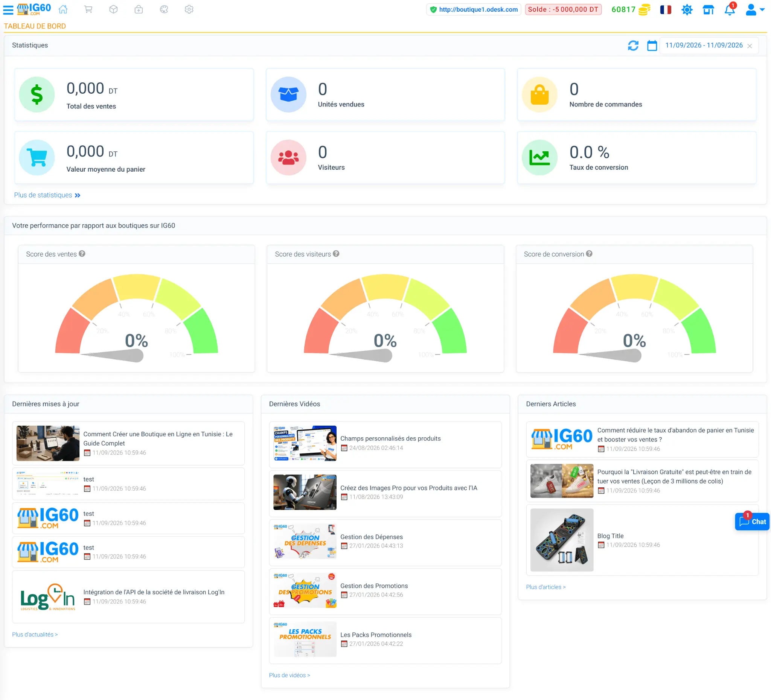Open the products box icon
Image resolution: width=771 pixels, height=700 pixels.
pyautogui.click(x=114, y=9)
